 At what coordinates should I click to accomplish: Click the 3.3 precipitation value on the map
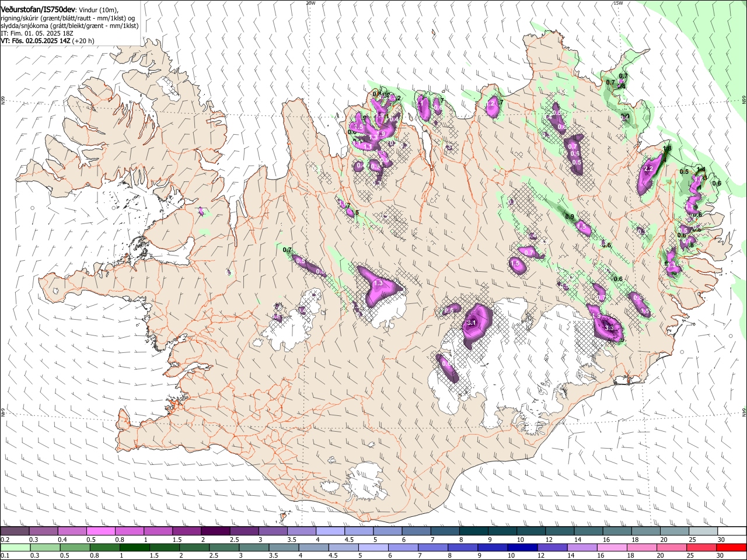(610, 328)
